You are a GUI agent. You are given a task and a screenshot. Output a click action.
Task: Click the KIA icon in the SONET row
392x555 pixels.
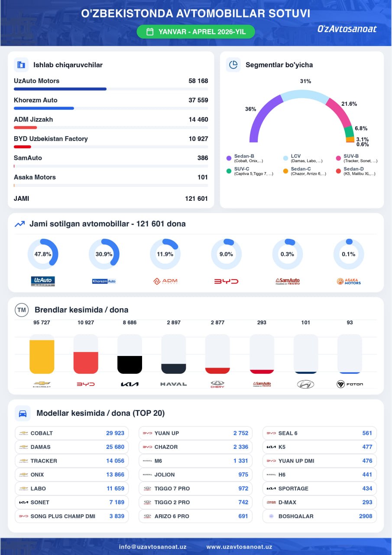(23, 503)
